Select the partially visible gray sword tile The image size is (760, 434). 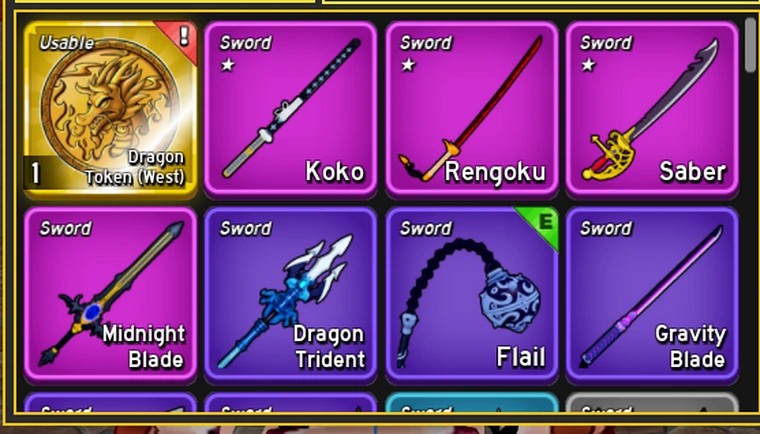(x=652, y=403)
